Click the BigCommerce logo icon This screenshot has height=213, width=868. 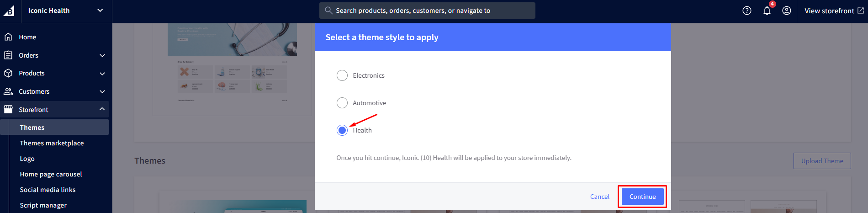pos(9,11)
